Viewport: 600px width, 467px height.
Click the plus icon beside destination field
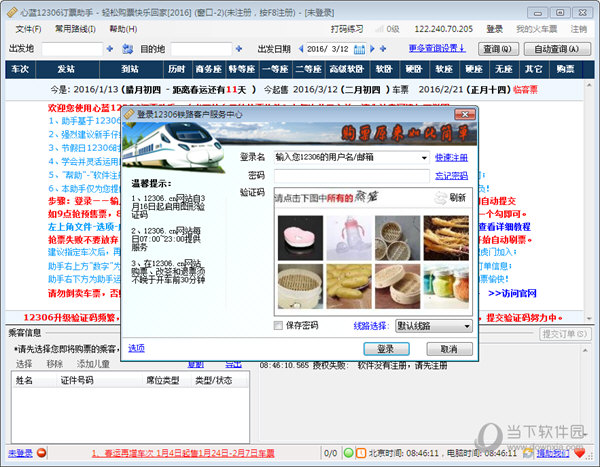click(239, 49)
